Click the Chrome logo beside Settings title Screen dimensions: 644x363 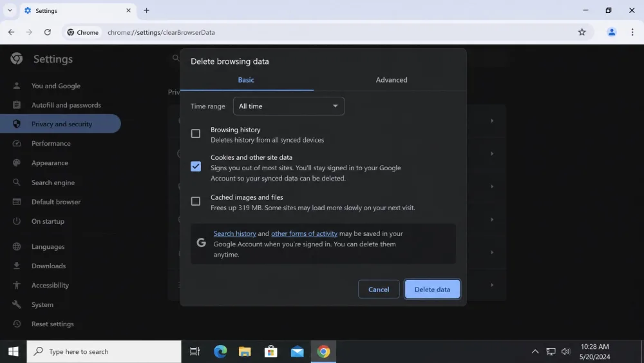click(17, 59)
